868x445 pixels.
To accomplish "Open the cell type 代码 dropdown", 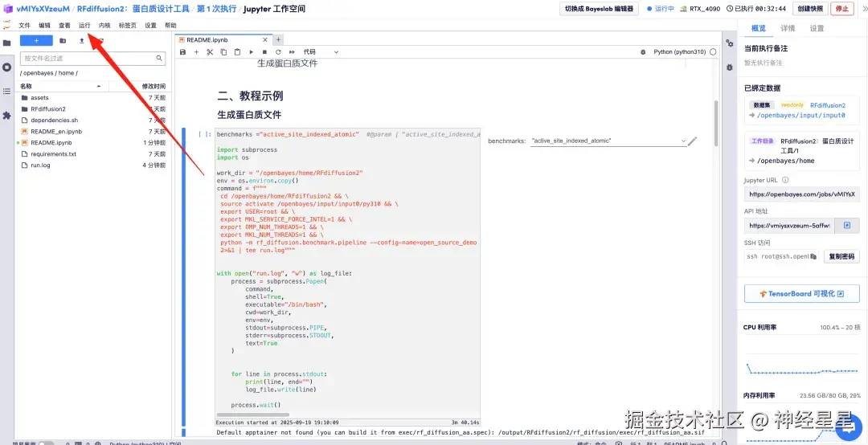I will pyautogui.click(x=321, y=52).
